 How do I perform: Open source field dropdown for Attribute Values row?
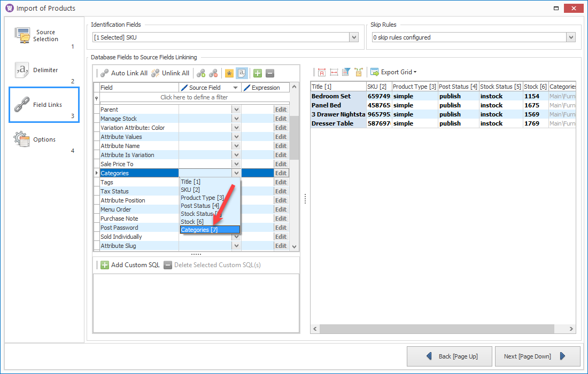click(236, 137)
